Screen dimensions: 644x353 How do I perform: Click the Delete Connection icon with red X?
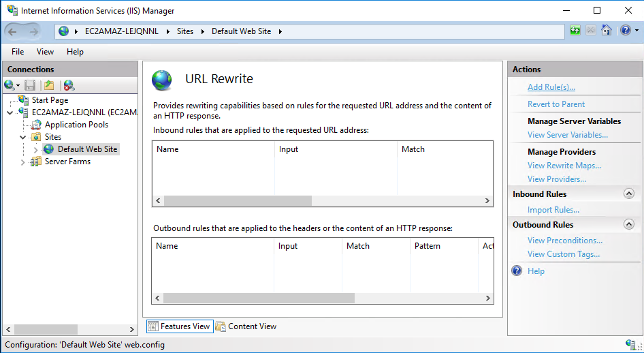pyautogui.click(x=68, y=85)
